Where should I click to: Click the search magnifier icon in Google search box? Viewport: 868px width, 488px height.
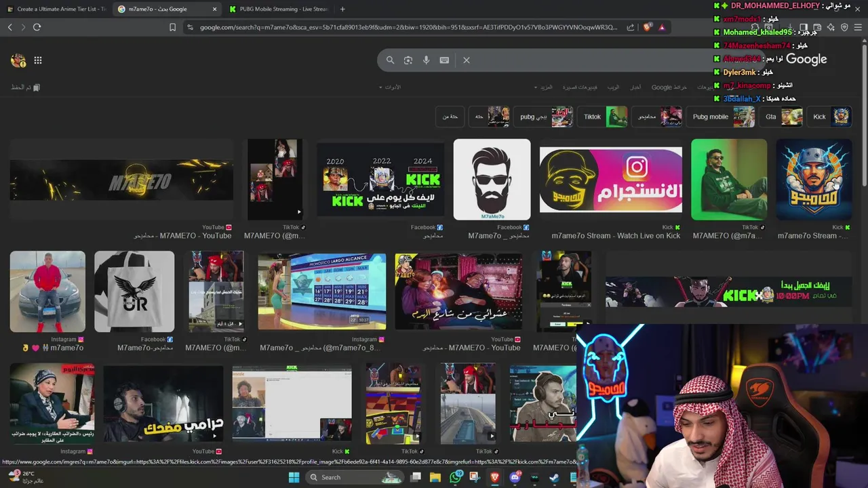pos(390,60)
